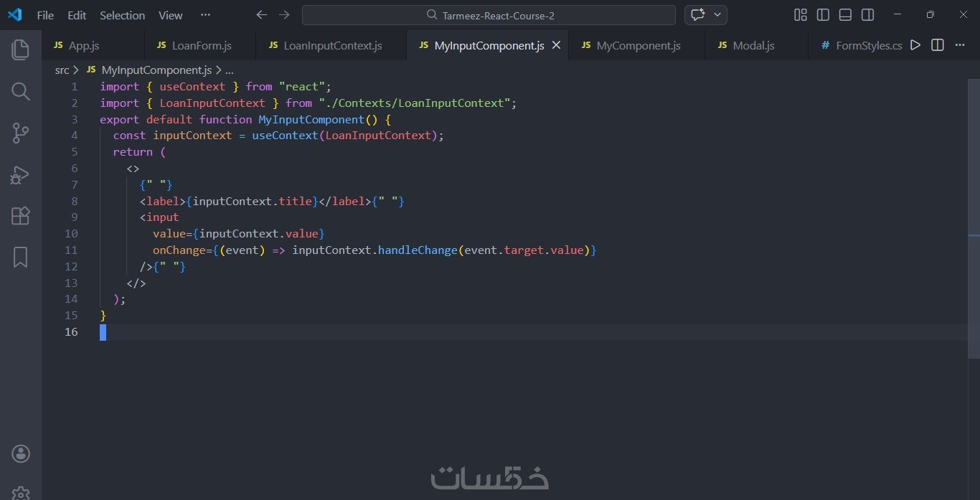The width and height of the screenshot is (980, 500).
Task: Open the Manage gear icon
Action: [21, 493]
